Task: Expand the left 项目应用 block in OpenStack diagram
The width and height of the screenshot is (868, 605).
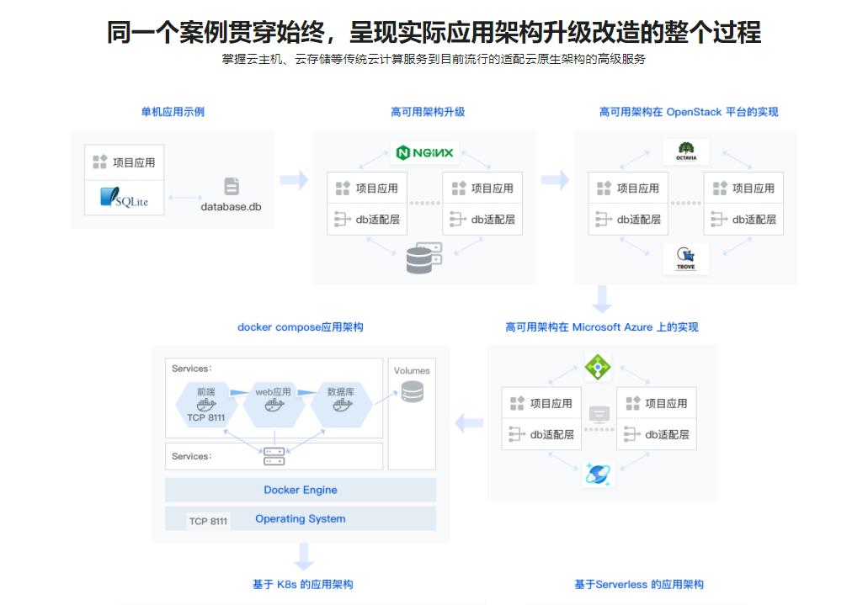Action: tap(627, 188)
